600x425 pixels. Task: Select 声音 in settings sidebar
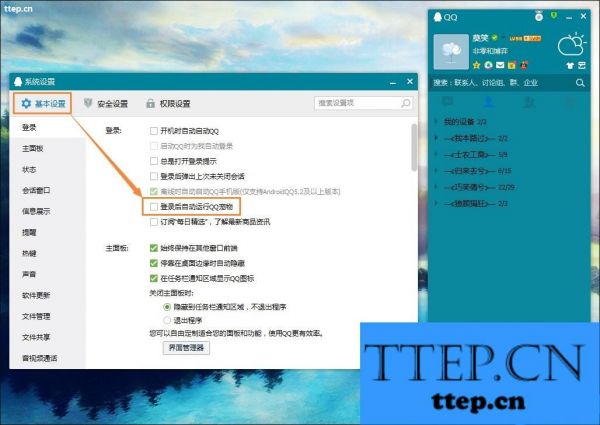48,274
